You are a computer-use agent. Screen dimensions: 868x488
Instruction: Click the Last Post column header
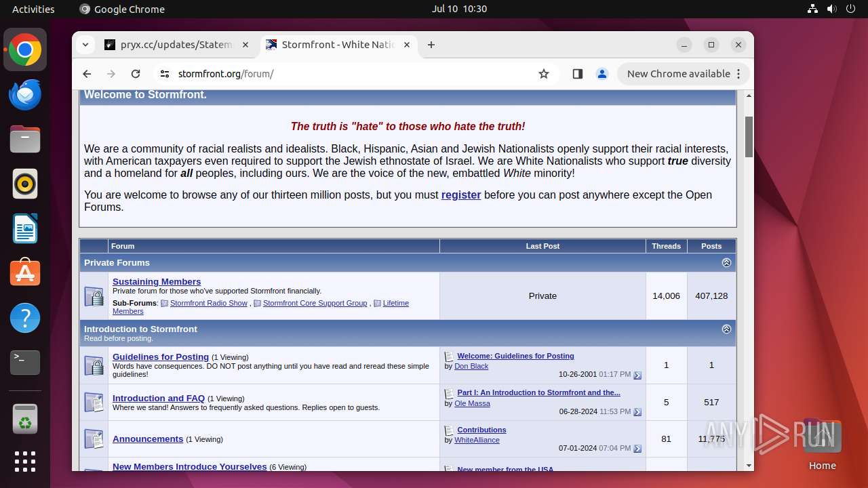click(542, 246)
